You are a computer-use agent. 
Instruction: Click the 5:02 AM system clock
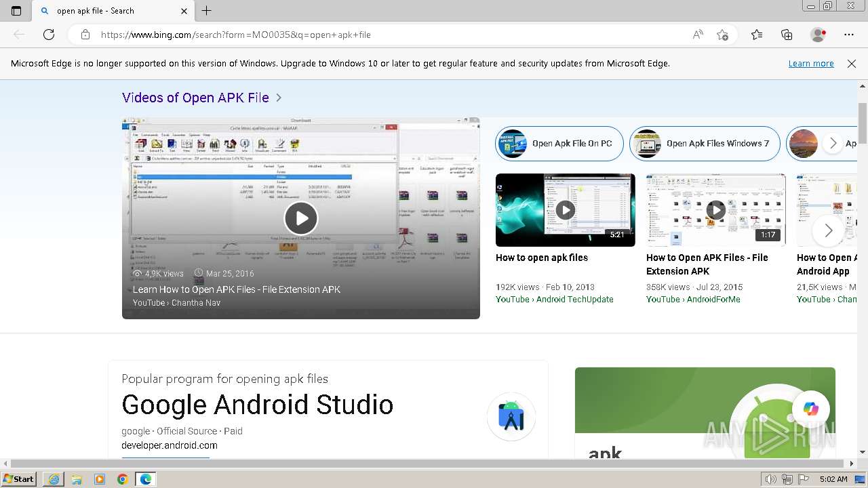click(x=833, y=479)
